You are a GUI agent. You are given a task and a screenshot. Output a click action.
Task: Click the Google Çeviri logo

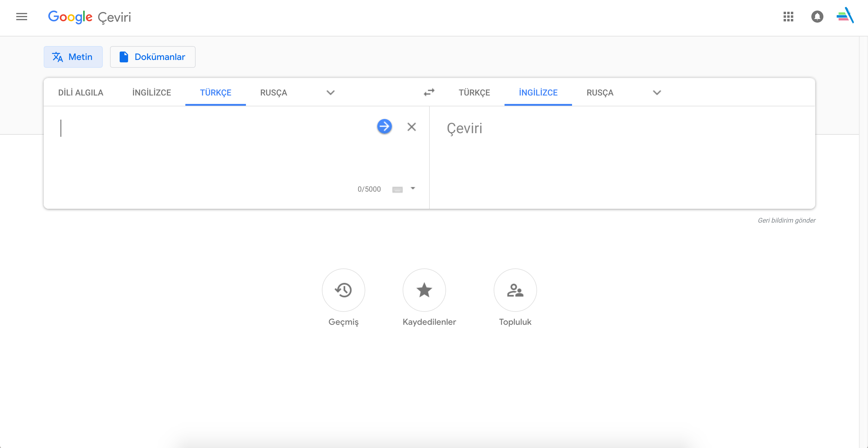pyautogui.click(x=89, y=17)
